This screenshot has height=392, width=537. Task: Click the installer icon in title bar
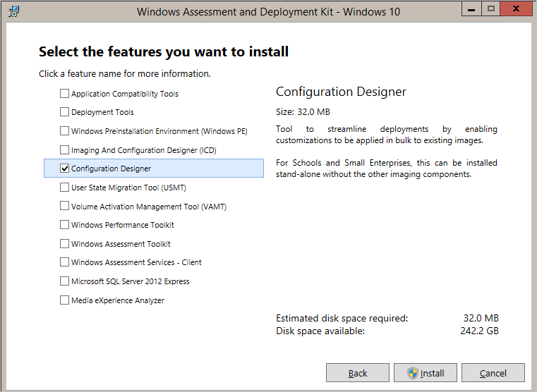(13, 11)
